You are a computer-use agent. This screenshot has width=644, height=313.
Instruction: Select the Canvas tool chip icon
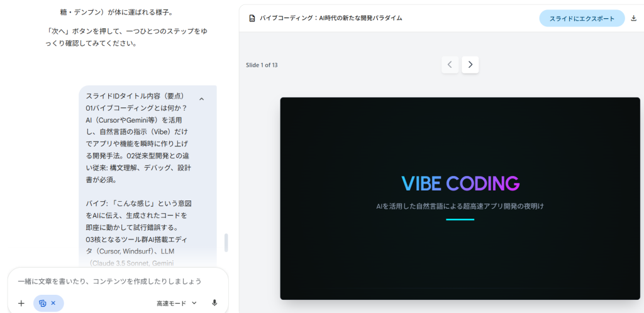click(x=43, y=303)
